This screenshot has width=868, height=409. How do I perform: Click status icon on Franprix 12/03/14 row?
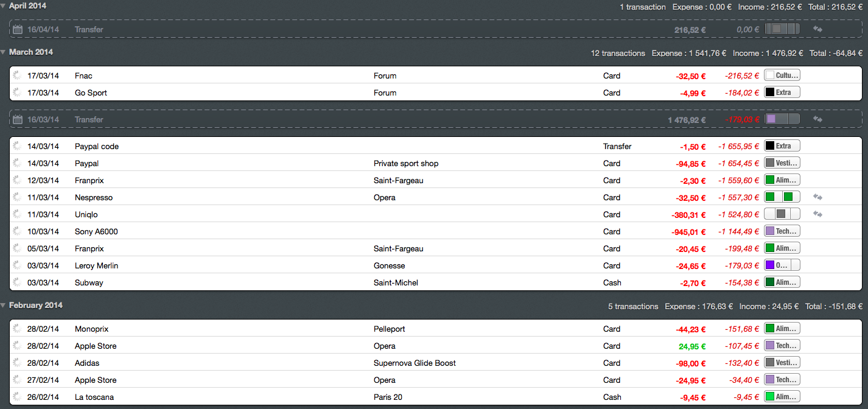coord(17,180)
